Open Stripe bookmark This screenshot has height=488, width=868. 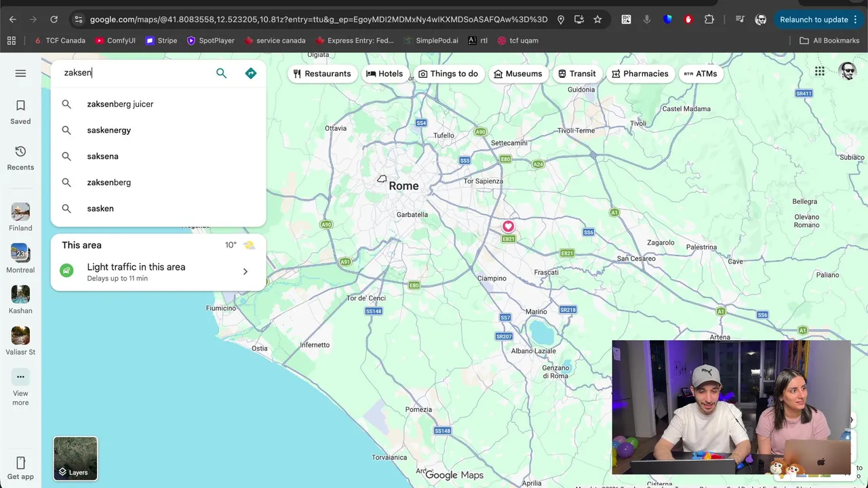tap(161, 41)
